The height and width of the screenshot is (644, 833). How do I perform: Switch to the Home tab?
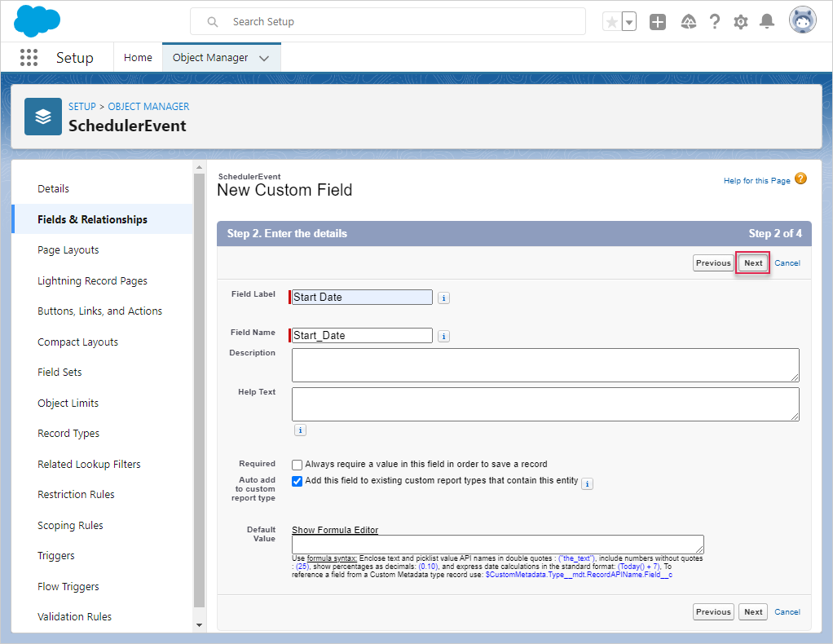click(x=138, y=58)
